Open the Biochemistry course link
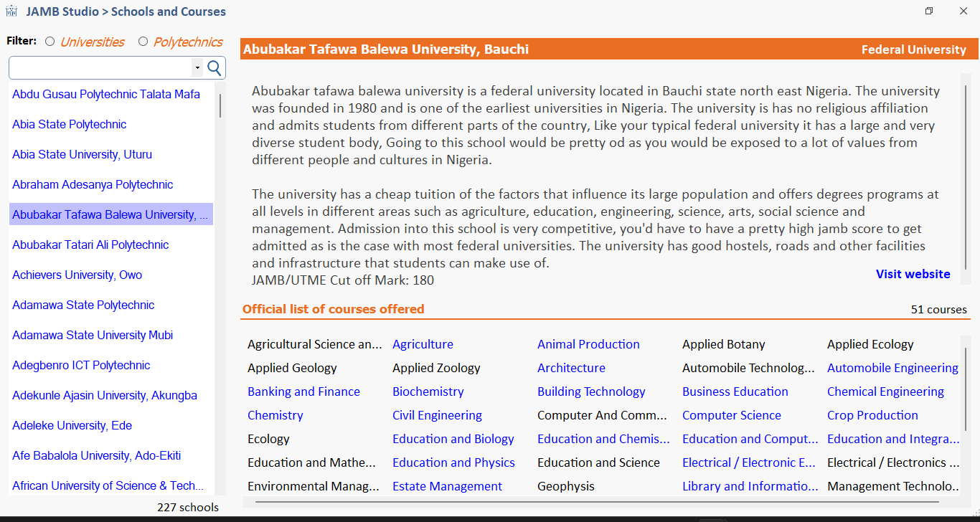980x522 pixels. [x=428, y=391]
